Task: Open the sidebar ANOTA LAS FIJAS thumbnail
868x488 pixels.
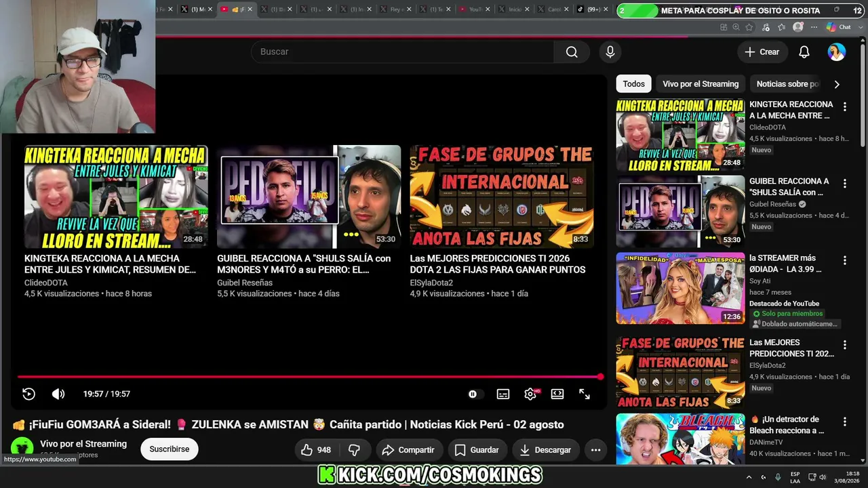Action: click(680, 373)
